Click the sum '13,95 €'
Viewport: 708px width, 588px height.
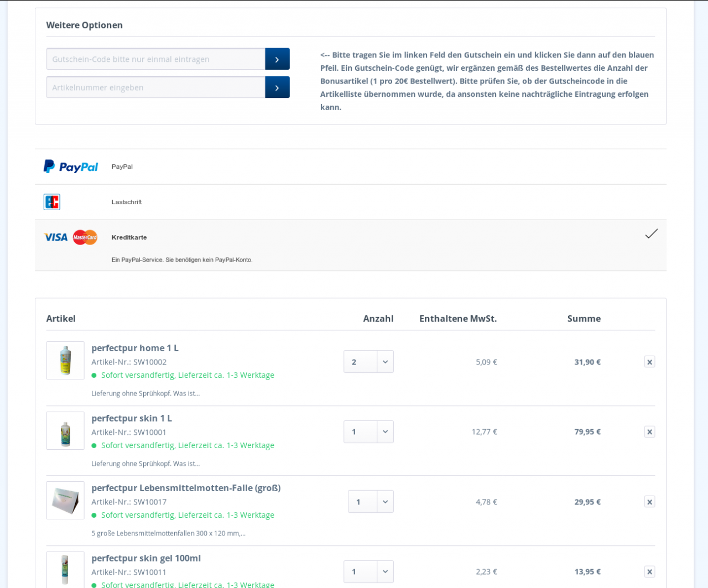pos(587,571)
